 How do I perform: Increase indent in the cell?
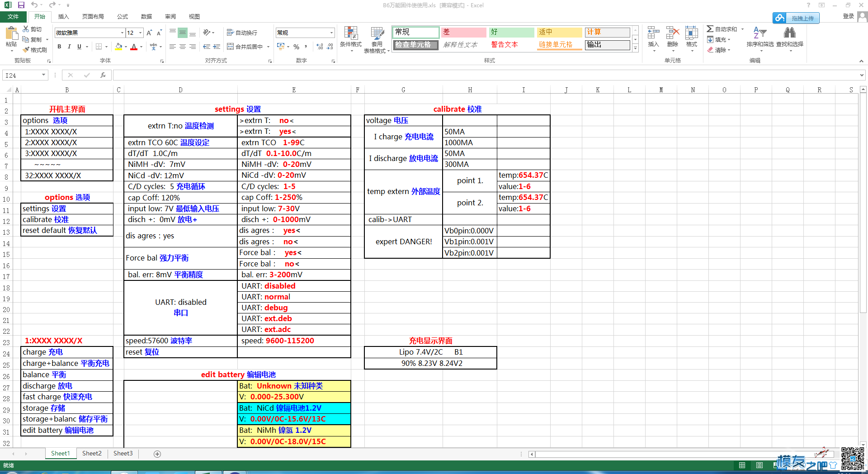pos(217,47)
